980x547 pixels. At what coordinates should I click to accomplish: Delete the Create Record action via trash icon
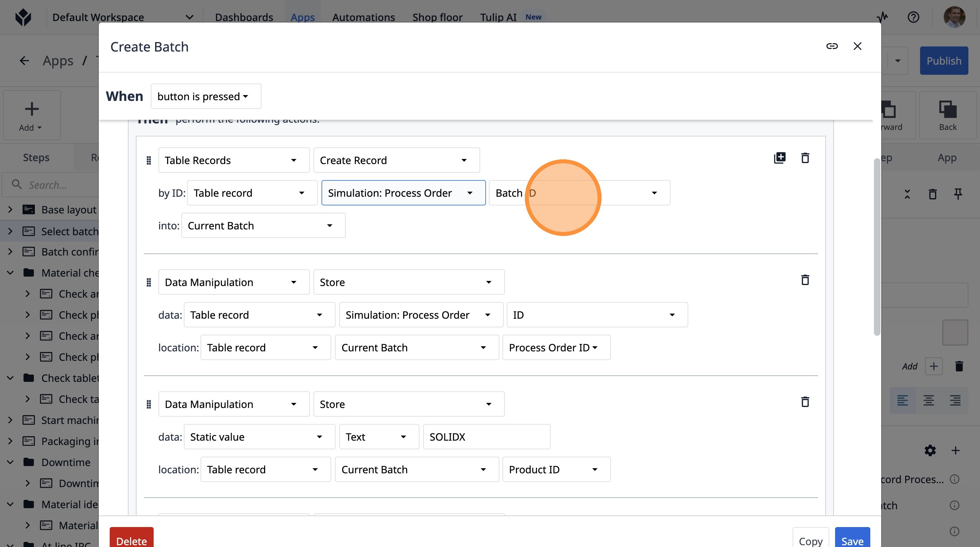pos(805,158)
